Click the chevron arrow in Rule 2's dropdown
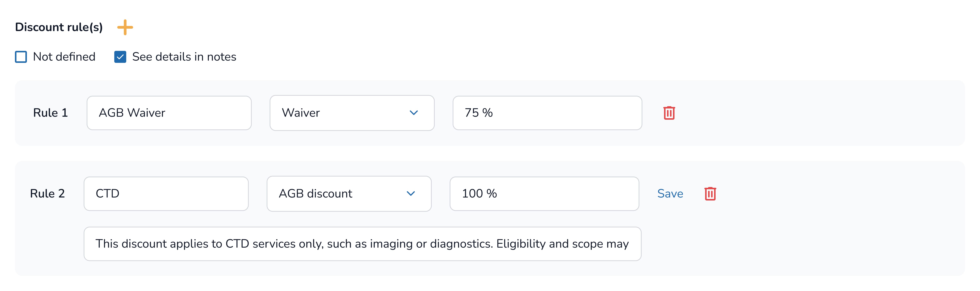This screenshot has height=291, width=980. tap(410, 194)
